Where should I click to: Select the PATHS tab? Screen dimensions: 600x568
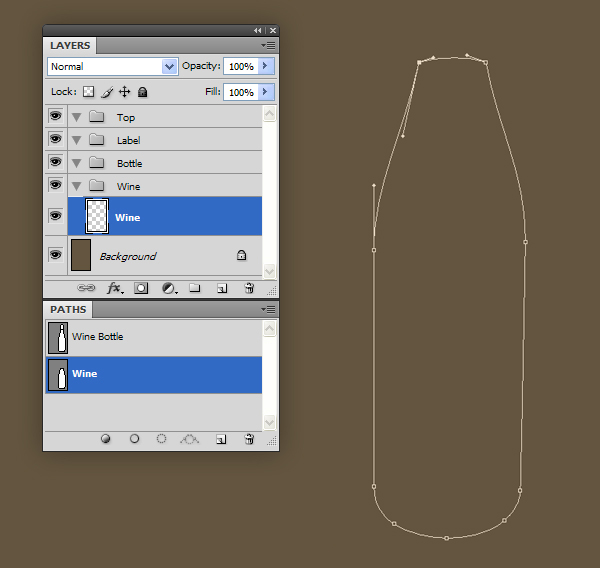[68, 309]
